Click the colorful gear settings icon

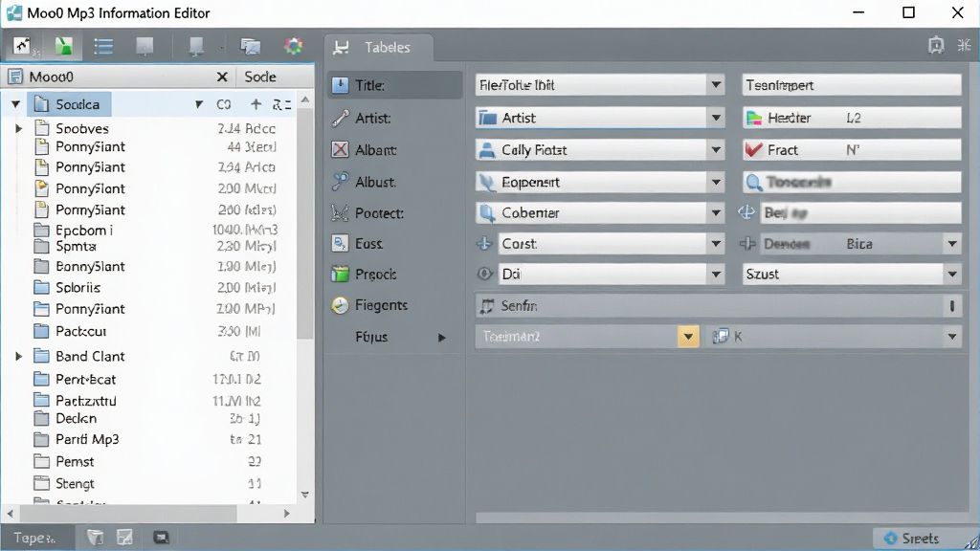coord(293,46)
